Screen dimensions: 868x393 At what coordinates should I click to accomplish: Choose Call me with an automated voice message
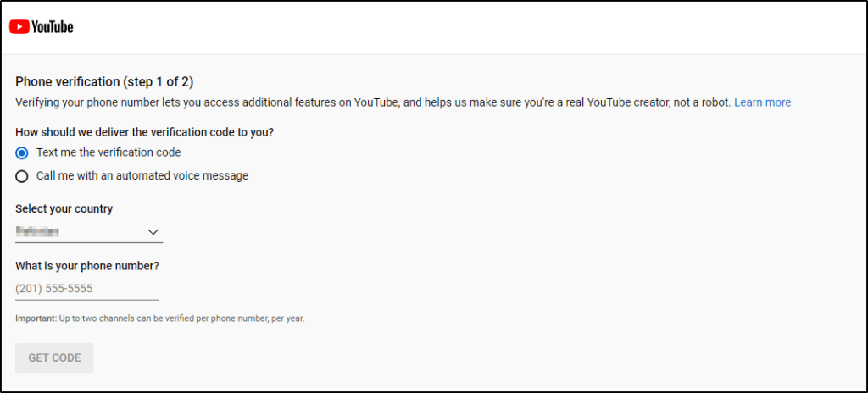click(x=21, y=176)
